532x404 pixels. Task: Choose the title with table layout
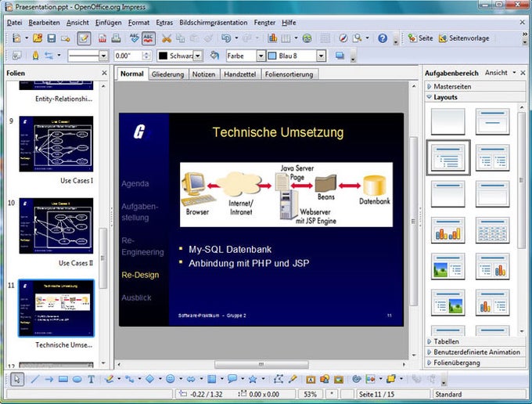[493, 230]
